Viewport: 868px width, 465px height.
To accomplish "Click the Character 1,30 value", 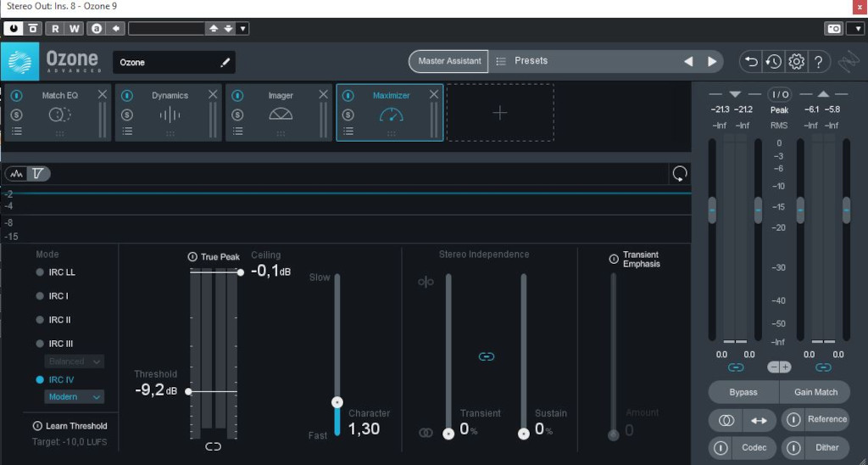I will pyautogui.click(x=364, y=429).
